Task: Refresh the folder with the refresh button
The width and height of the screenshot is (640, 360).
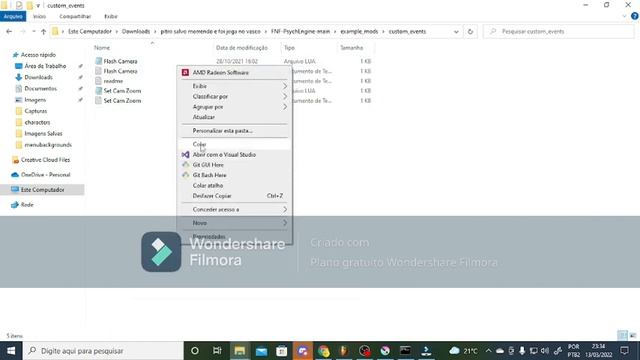Action: coord(470,31)
